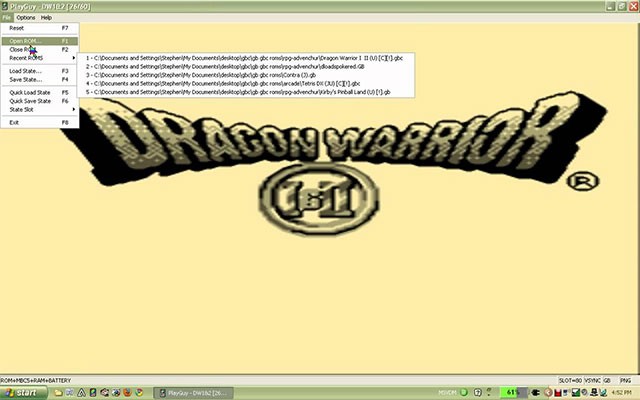
Task: Click the PlayGuy title bar icon
Action: click(4, 7)
